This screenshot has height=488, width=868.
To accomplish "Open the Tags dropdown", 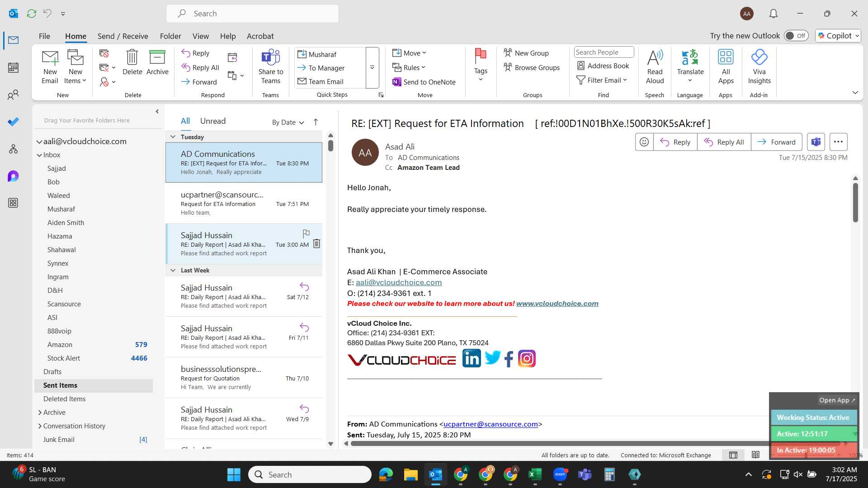I will tap(481, 66).
